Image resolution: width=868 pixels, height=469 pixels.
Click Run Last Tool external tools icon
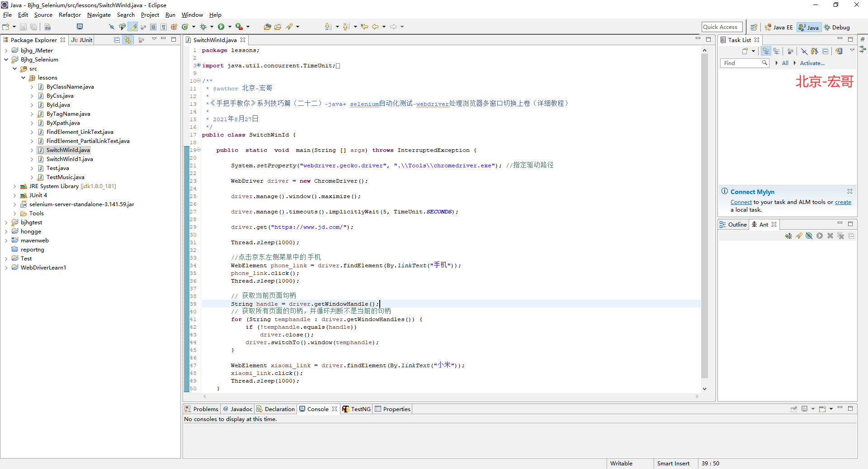(239, 27)
